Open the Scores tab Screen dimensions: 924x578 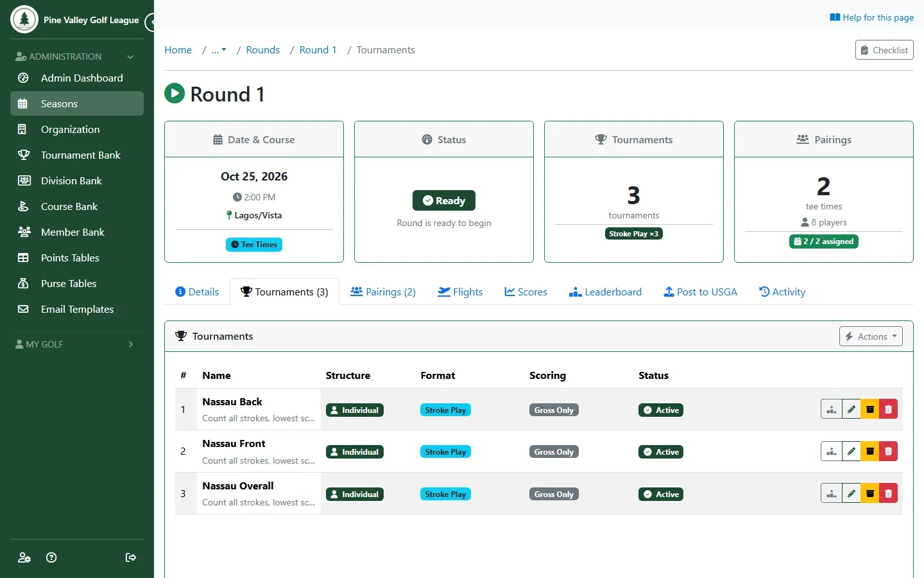(x=526, y=292)
